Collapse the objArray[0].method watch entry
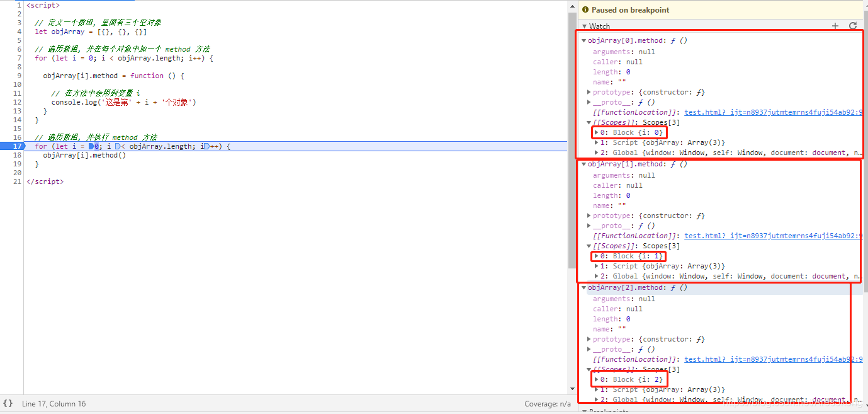Viewport: 868px width, 414px height. coord(584,40)
